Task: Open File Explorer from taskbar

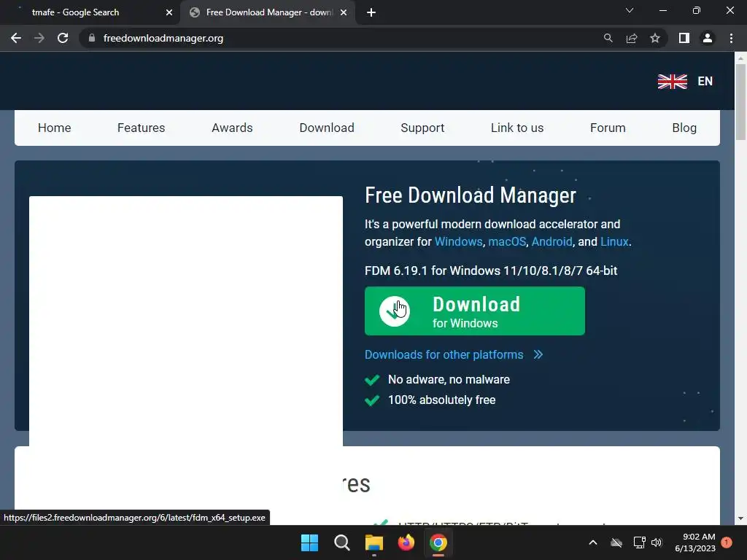Action: pos(374,542)
